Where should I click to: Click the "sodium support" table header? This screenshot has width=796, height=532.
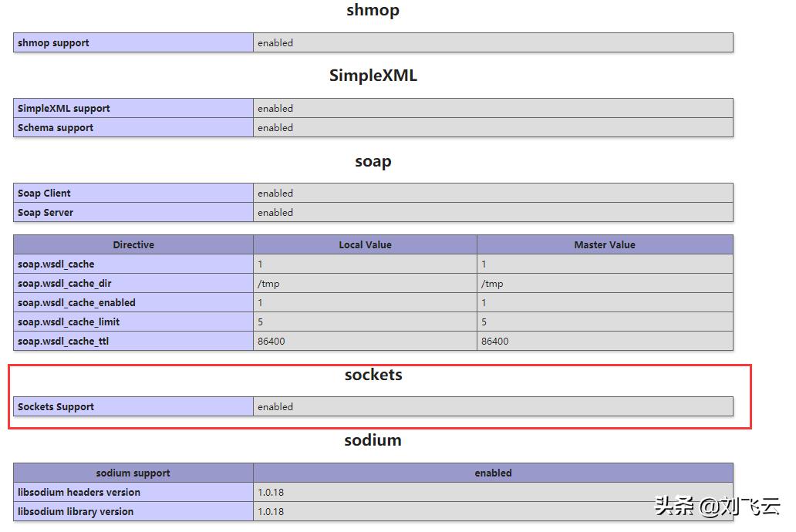click(x=133, y=473)
